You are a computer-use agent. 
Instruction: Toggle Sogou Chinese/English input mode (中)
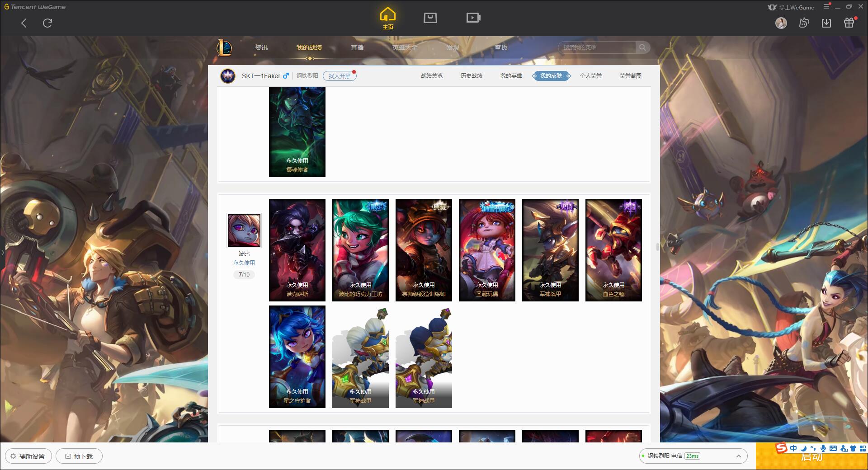point(793,448)
